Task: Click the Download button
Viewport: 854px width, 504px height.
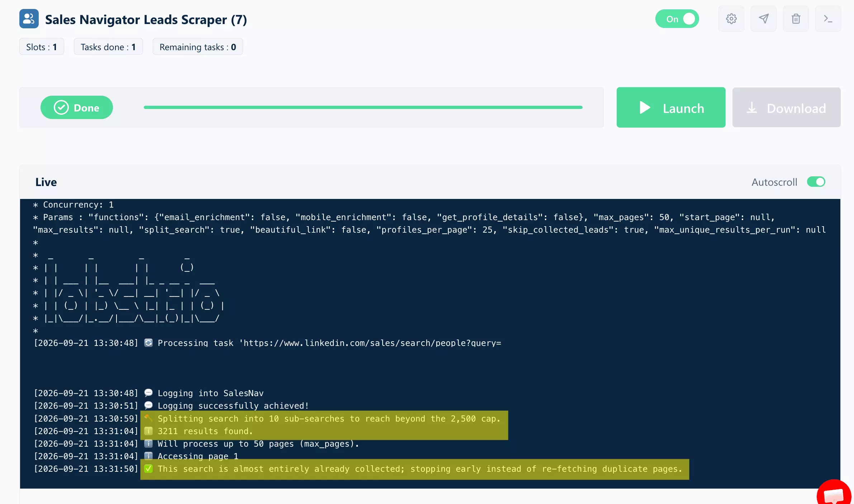Action: click(786, 108)
